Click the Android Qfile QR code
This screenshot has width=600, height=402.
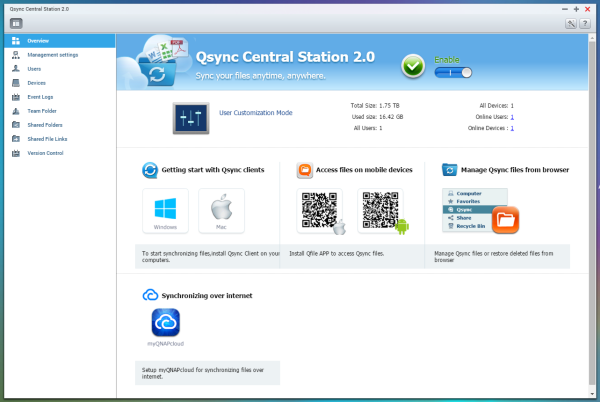(381, 210)
